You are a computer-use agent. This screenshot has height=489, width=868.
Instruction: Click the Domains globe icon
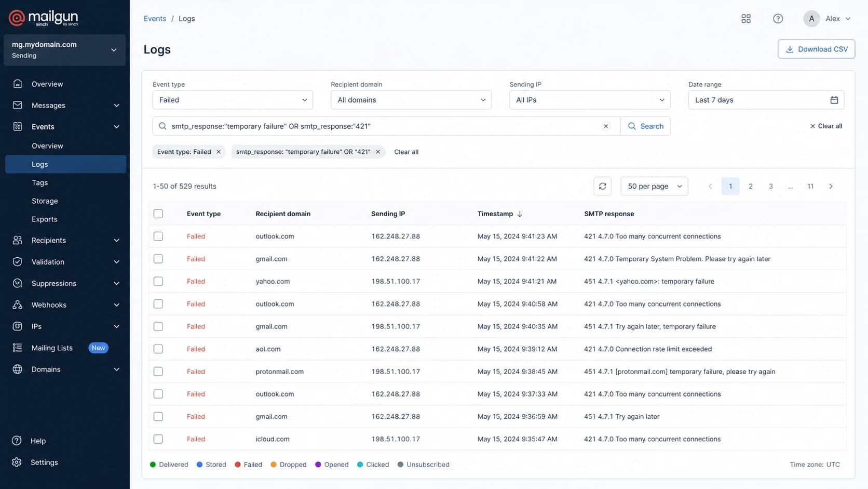(18, 369)
